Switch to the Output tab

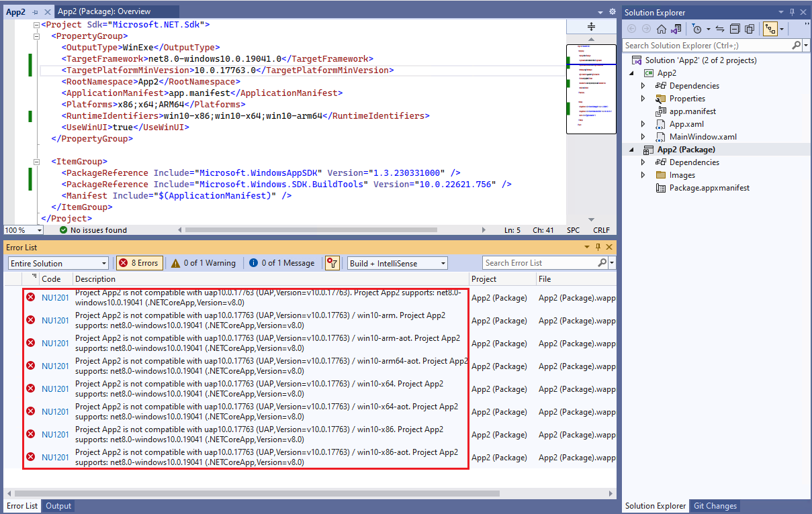[58, 506]
